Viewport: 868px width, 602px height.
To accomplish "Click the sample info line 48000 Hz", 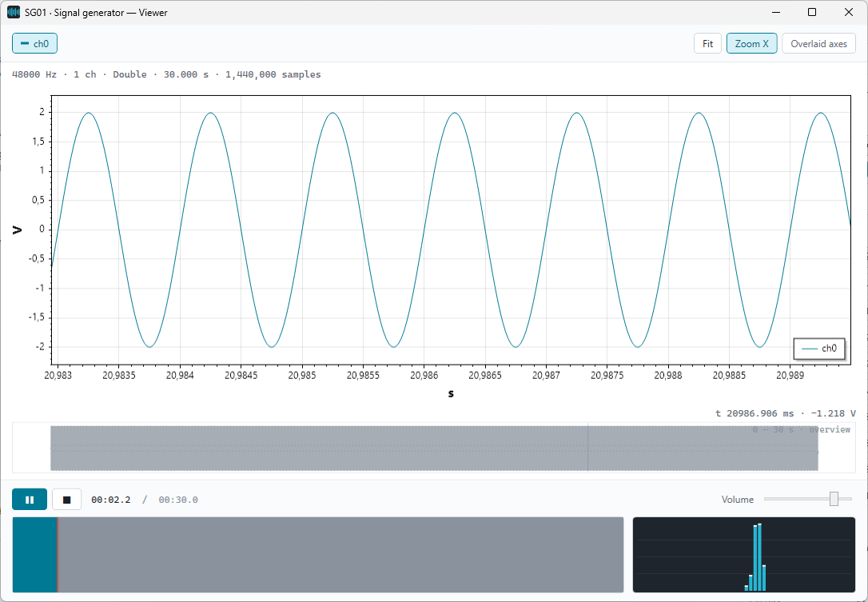I will coord(166,74).
